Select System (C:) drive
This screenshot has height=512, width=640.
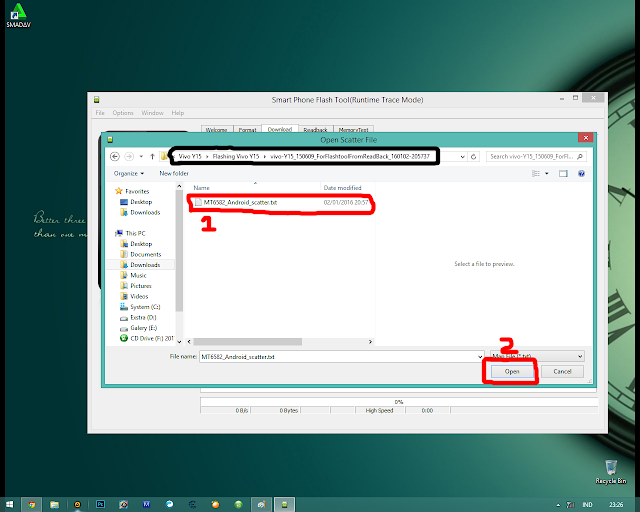pos(145,307)
